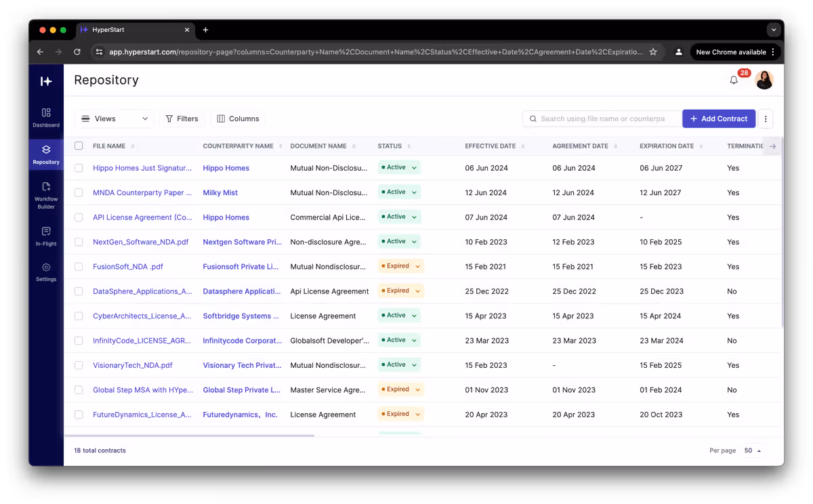Select all contracts via the header checkbox
Image resolution: width=813 pixels, height=504 pixels.
[79, 146]
